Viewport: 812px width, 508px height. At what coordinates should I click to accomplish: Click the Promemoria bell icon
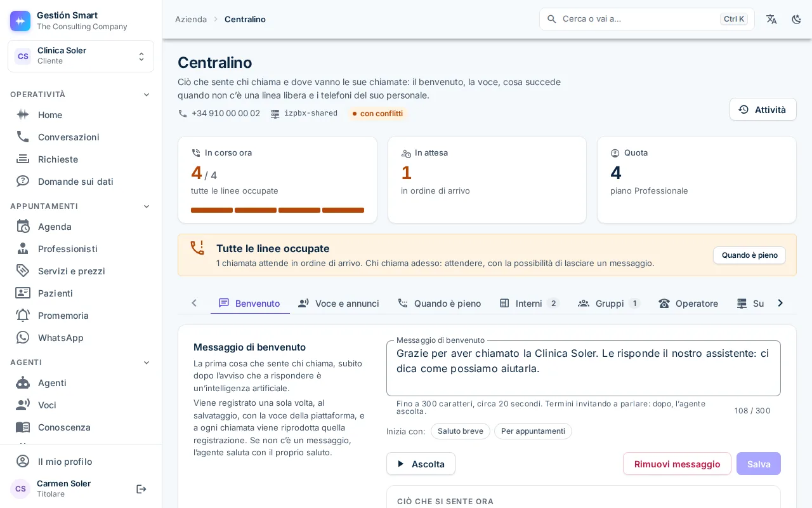click(x=23, y=316)
